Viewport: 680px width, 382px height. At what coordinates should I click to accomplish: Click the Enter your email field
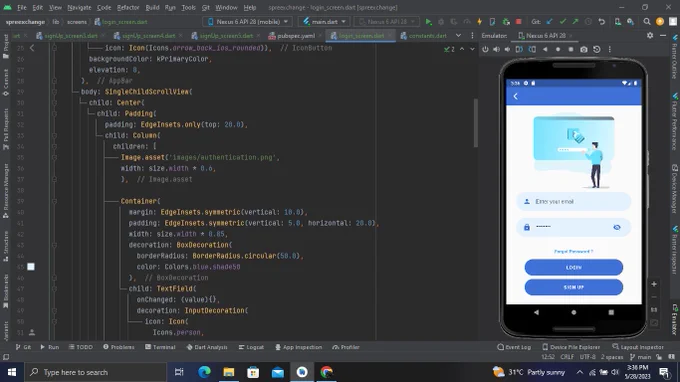(x=573, y=202)
